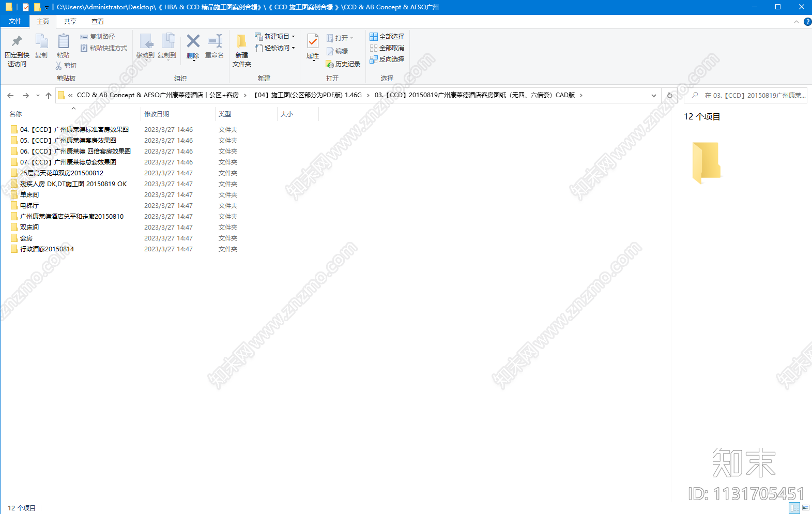The image size is (812, 514).
Task: Click the Rename icon
Action: tap(215, 41)
